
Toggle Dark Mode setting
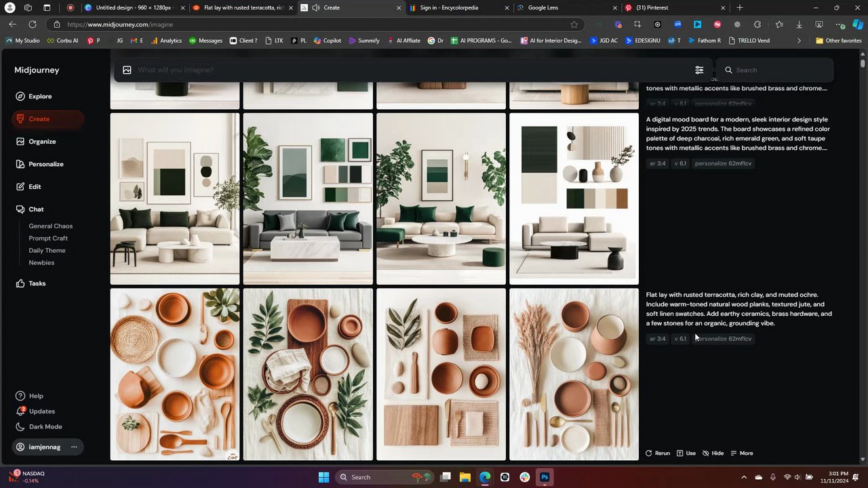click(45, 427)
